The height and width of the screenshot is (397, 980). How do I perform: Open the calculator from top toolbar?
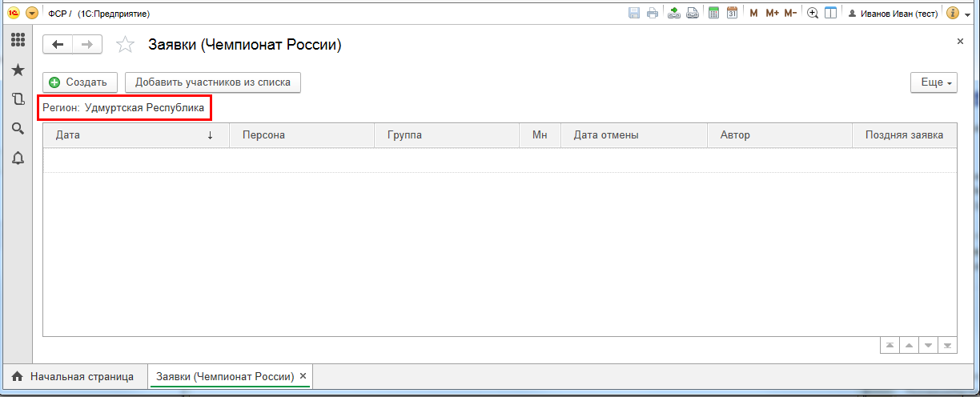(713, 13)
